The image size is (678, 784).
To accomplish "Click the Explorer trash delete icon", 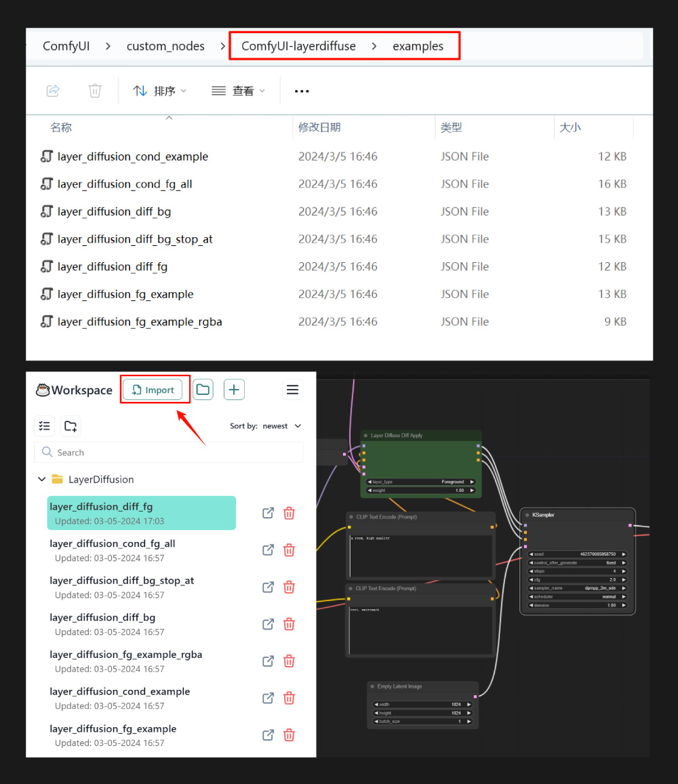I will tap(95, 91).
